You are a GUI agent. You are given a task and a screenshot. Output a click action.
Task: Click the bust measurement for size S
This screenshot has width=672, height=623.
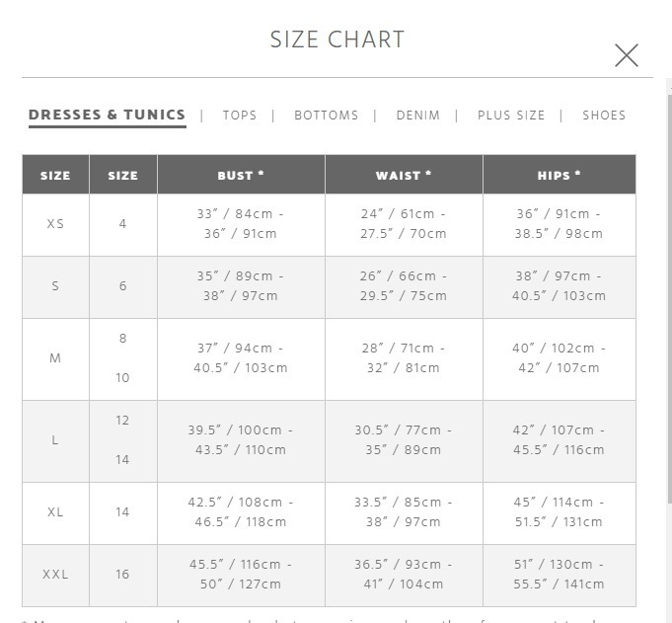pos(241,286)
